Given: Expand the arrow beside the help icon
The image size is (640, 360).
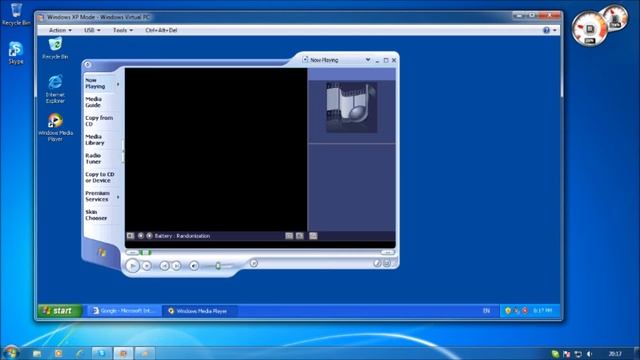Looking at the screenshot, I should (555, 30).
